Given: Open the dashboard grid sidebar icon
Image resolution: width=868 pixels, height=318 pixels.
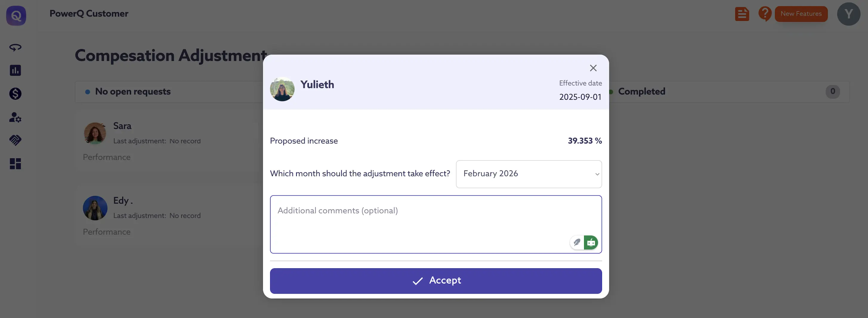Looking at the screenshot, I should click(x=15, y=164).
